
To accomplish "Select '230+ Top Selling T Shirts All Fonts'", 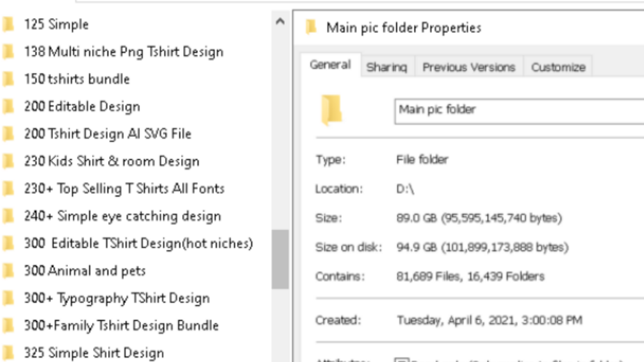I will click(124, 189).
